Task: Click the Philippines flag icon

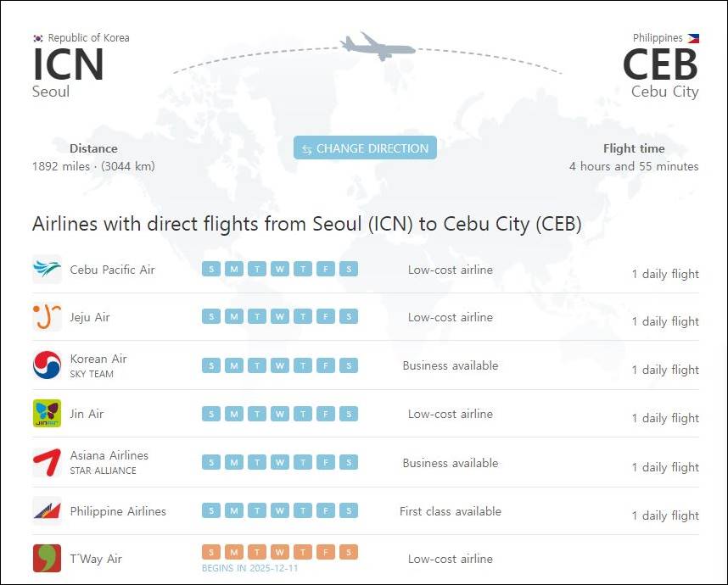Action: tap(693, 38)
